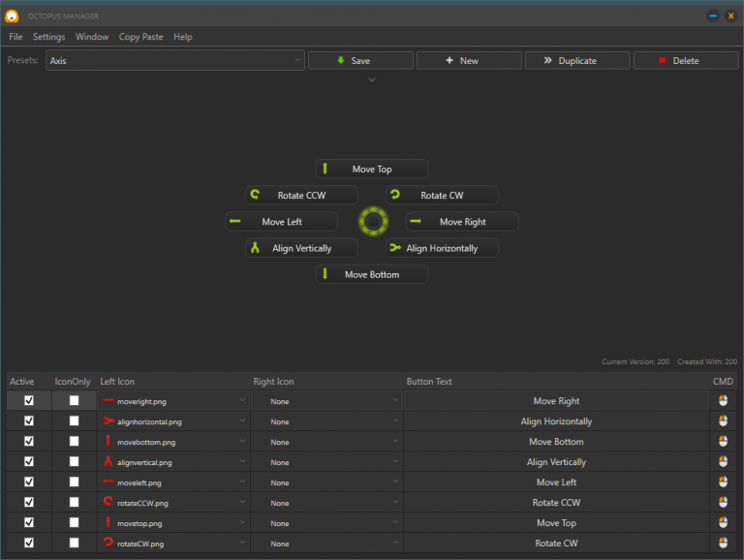Click the CMD mouse icon for Move Bottom
Viewport: 744px width, 560px height.
point(723,442)
